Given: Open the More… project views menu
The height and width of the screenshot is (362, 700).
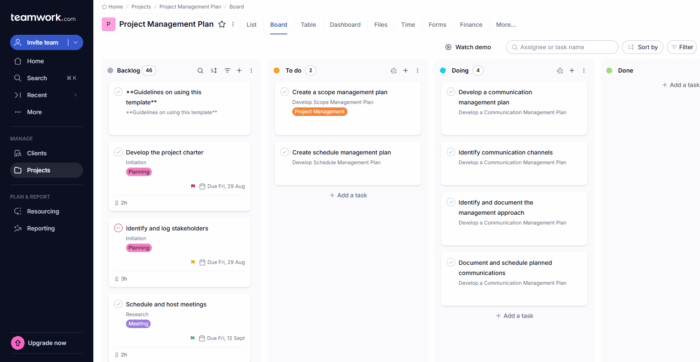Looking at the screenshot, I should click(506, 25).
